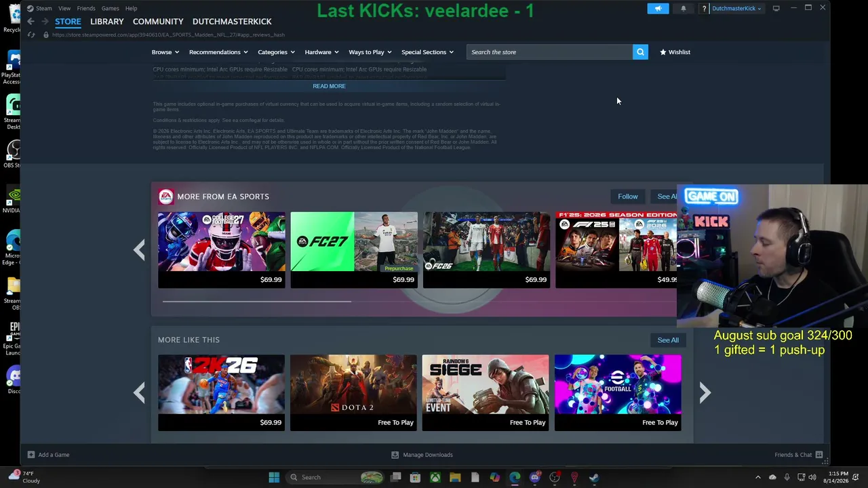The image size is (868, 488).
Task: Click the store search input field
Action: [x=549, y=52]
